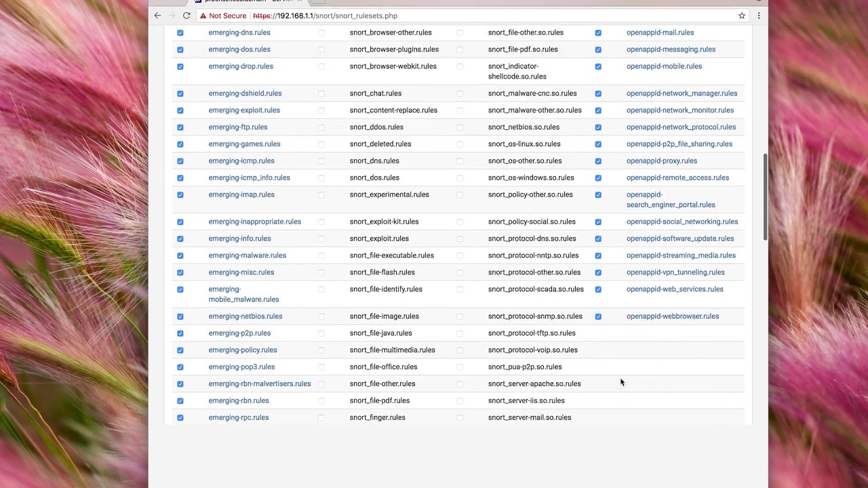This screenshot has height=488, width=868.
Task: Bookmark this page with the star icon
Action: (742, 16)
